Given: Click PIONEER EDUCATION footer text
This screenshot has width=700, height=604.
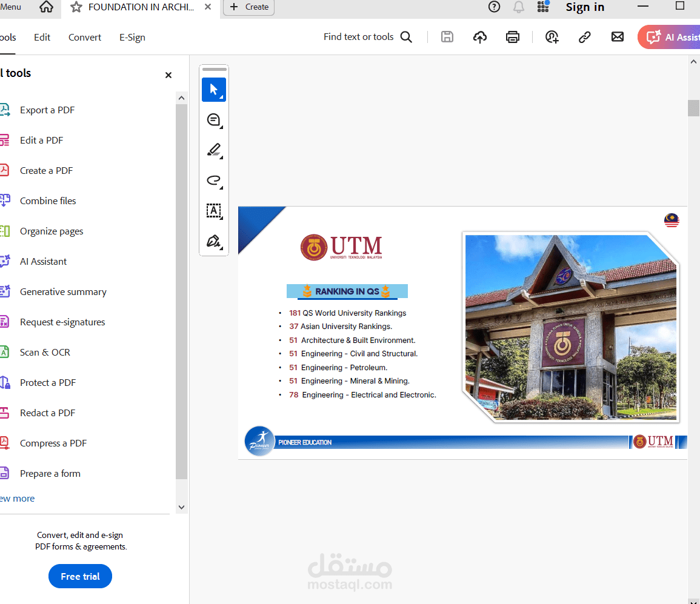Looking at the screenshot, I should coord(305,442).
